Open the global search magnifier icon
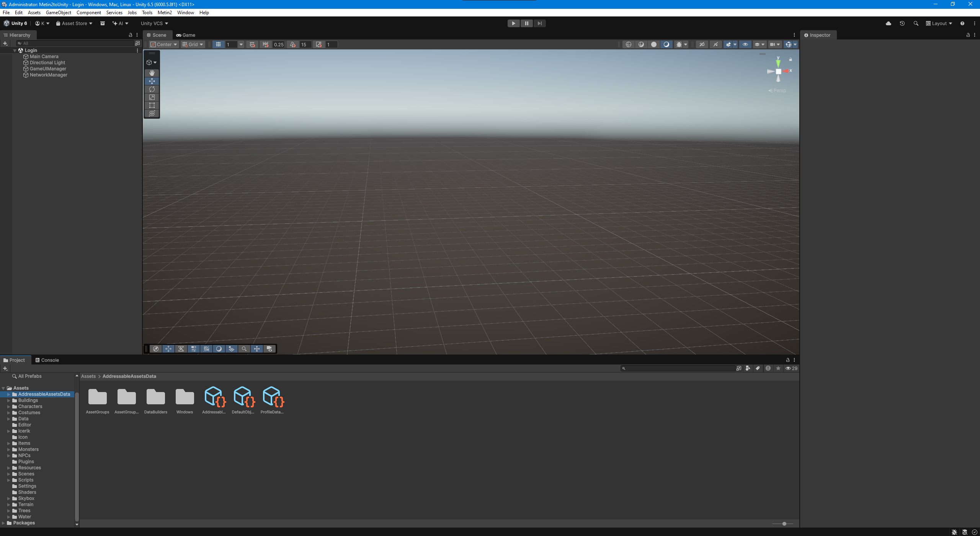Screen dimensions: 980x536 (x=916, y=23)
